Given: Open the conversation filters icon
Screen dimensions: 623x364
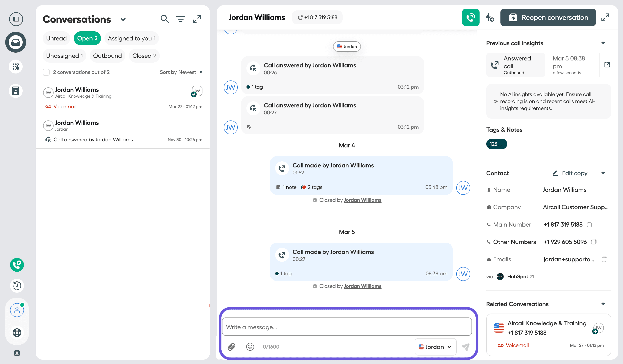Looking at the screenshot, I should pos(180,19).
